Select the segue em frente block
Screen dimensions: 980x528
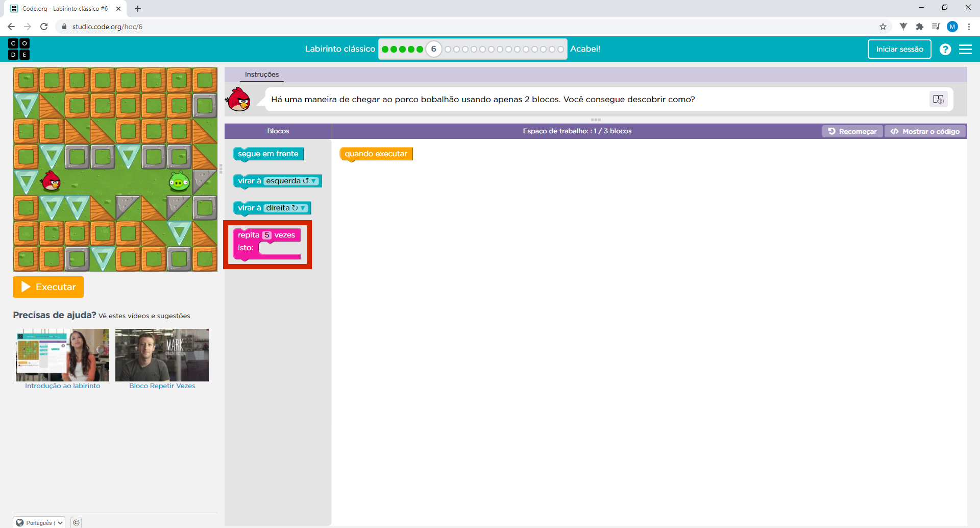pyautogui.click(x=268, y=154)
